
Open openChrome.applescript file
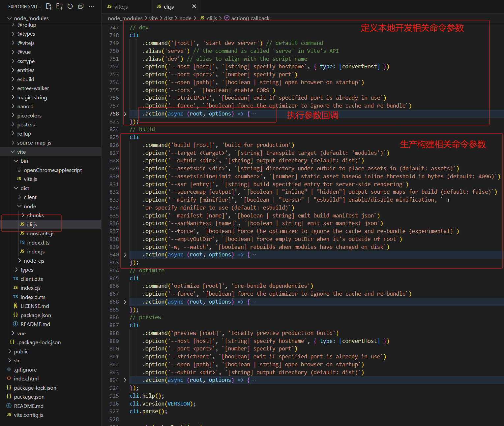pos(50,170)
